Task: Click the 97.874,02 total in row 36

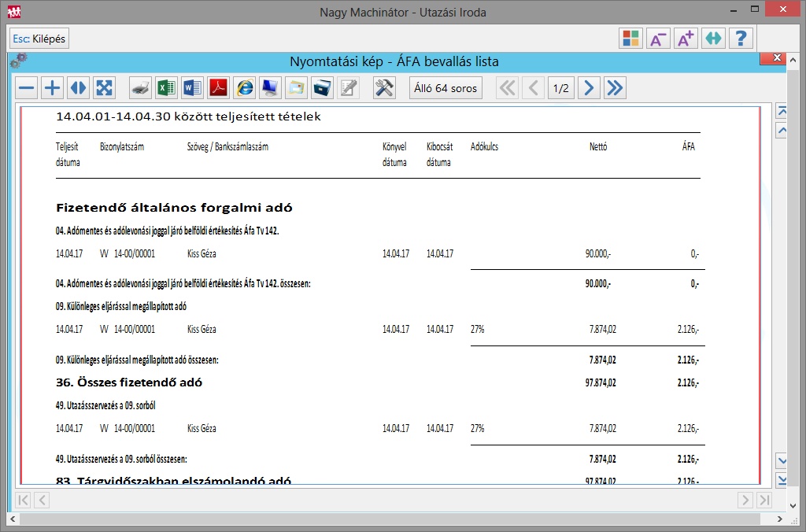Action: pos(601,383)
